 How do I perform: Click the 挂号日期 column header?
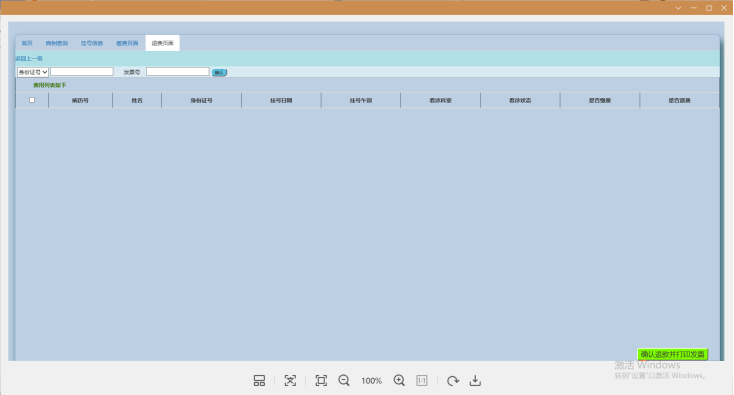click(x=281, y=101)
